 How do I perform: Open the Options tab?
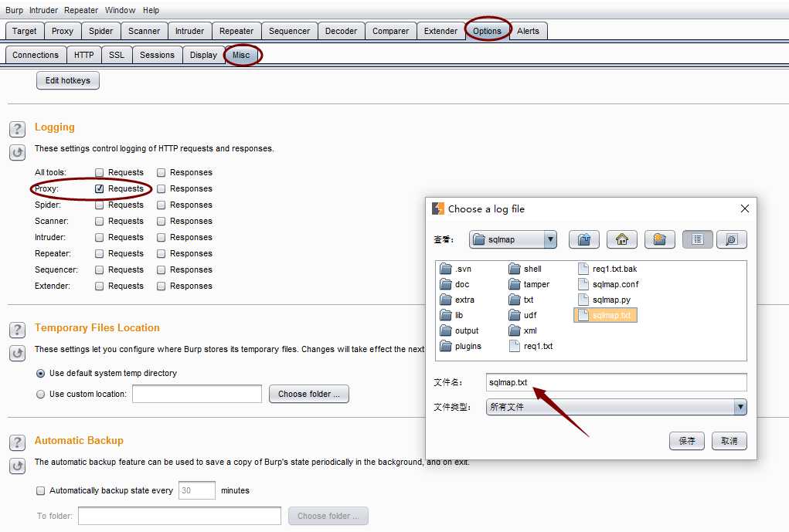(x=487, y=31)
